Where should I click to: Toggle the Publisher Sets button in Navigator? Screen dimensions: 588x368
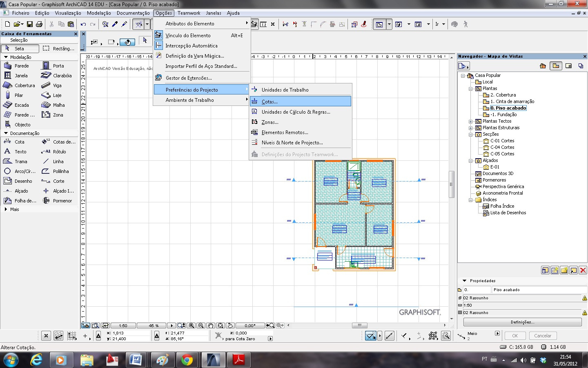click(581, 66)
